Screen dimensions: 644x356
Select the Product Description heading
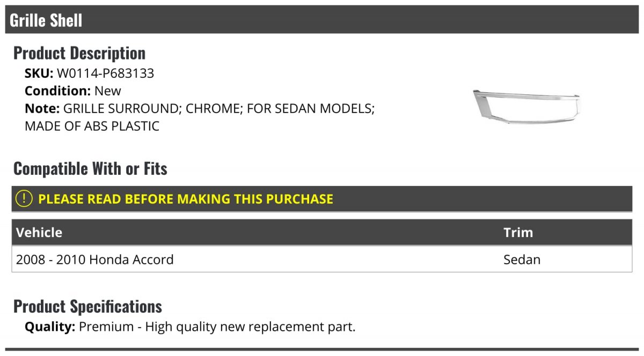pos(79,53)
